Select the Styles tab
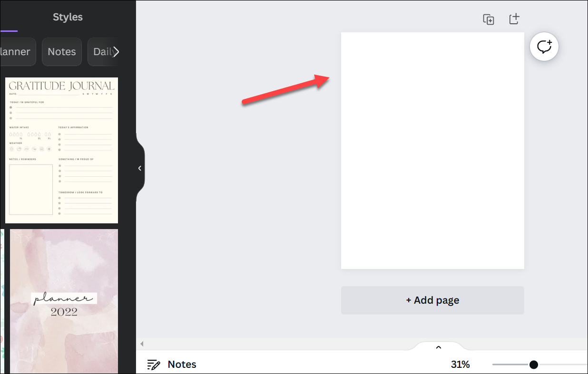 (68, 17)
